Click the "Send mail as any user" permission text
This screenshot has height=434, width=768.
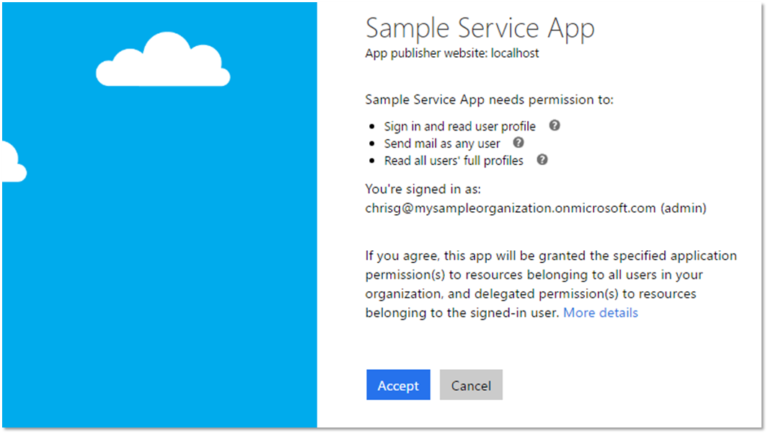[441, 144]
